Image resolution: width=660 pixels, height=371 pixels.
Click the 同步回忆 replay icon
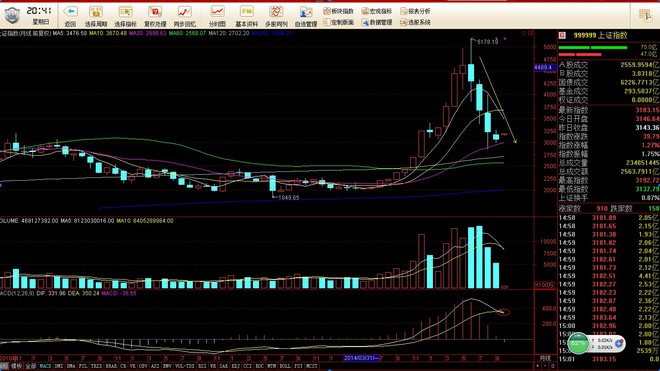coord(184,11)
